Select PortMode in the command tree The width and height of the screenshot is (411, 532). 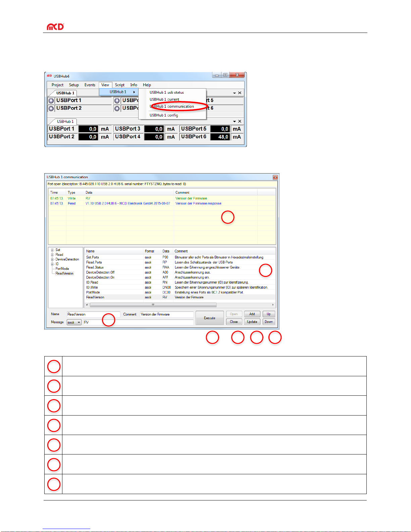(x=62, y=269)
